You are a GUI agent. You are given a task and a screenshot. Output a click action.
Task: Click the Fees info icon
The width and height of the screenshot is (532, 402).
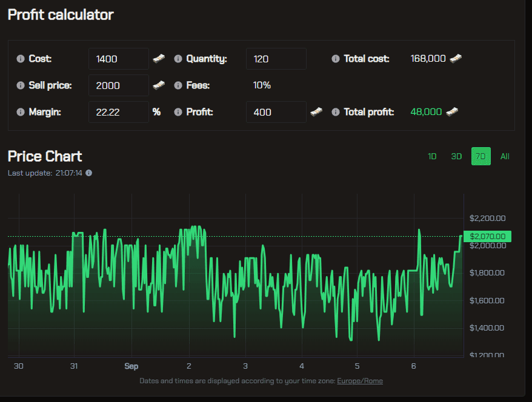click(x=178, y=85)
